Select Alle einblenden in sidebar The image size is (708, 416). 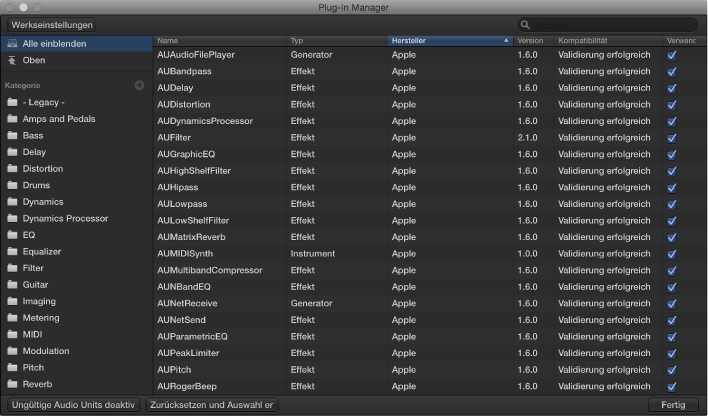[77, 44]
